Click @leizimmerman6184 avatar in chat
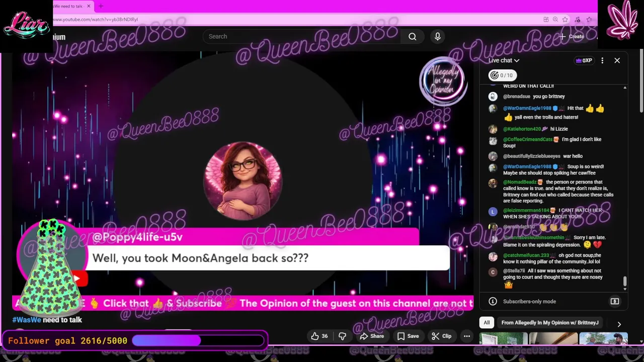644x362 pixels. click(493, 212)
